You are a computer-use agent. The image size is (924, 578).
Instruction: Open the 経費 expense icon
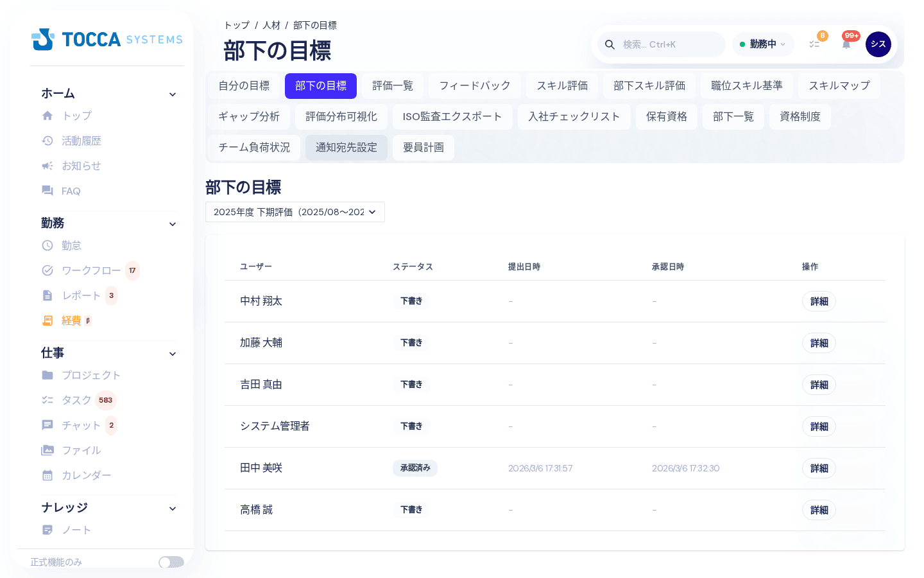point(47,320)
